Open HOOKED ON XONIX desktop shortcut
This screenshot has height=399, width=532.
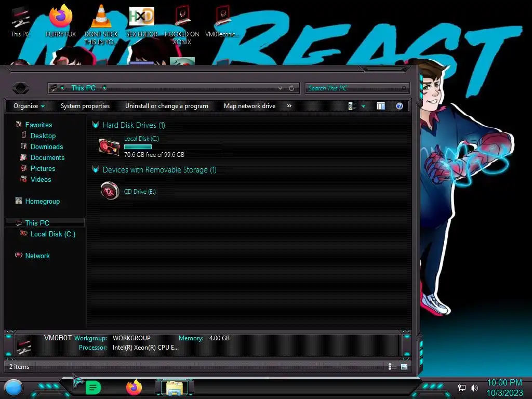coord(182,24)
